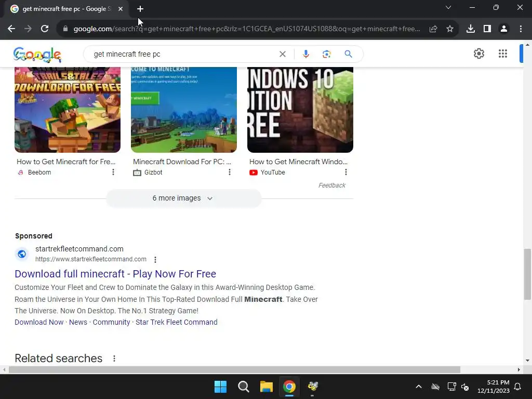Share this page from address bar
Viewport: 532px width, 399px height.
pyautogui.click(x=433, y=29)
